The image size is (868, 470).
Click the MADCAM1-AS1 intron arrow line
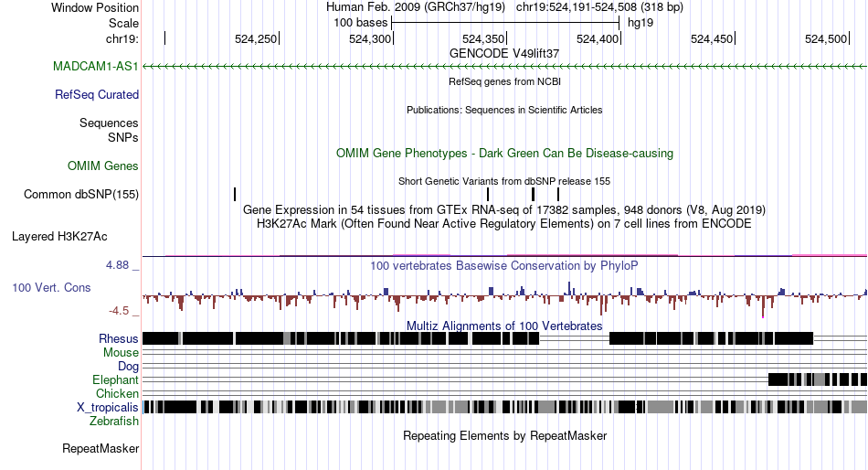[504, 67]
